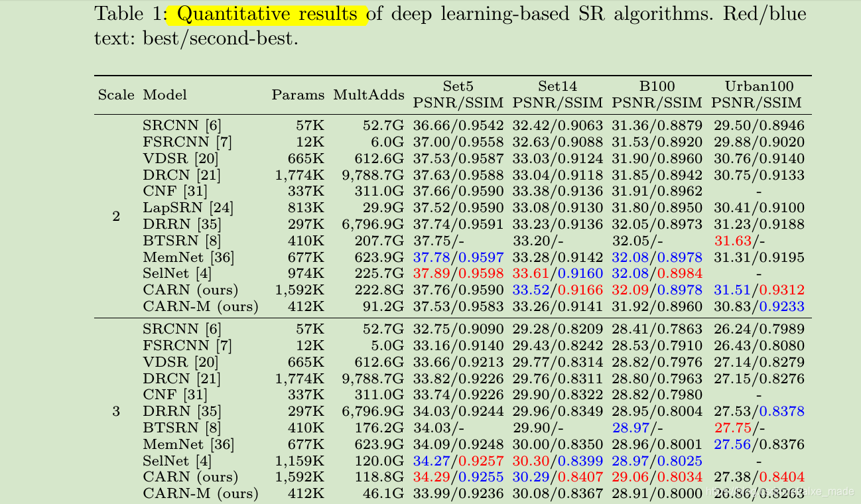861x504 pixels.
Task: Click the "37.89/0.9598" red Set5 result
Action: (458, 273)
